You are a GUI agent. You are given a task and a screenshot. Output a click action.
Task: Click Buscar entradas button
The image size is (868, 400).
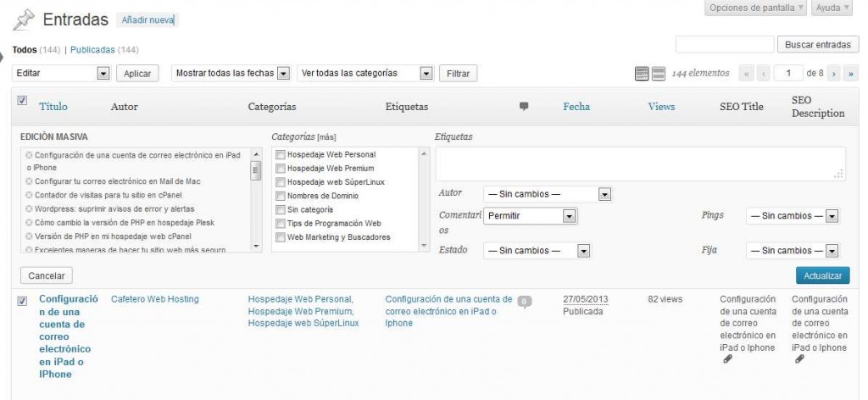pyautogui.click(x=818, y=45)
